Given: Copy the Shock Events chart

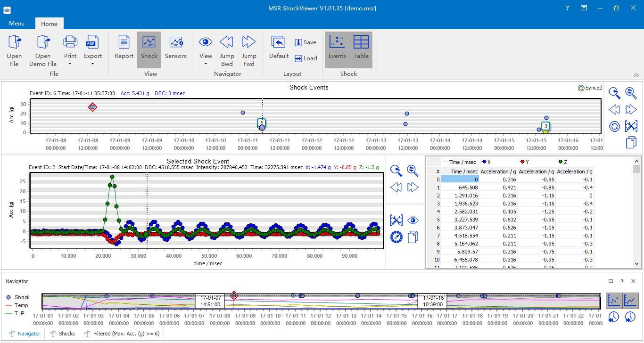Looking at the screenshot, I should click(631, 142).
